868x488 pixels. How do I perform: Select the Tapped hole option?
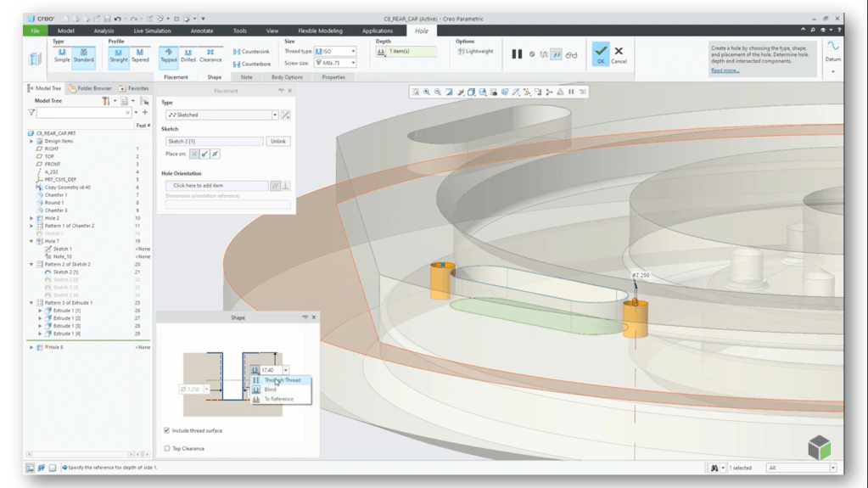click(x=168, y=55)
